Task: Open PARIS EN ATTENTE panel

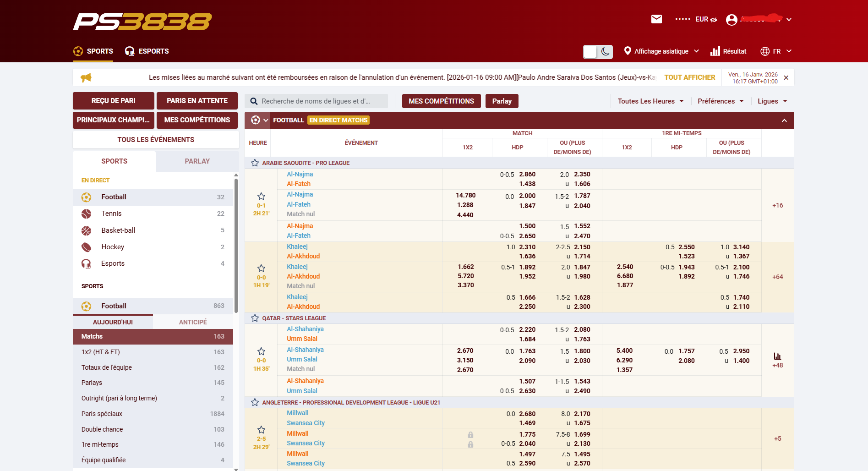Action: tap(197, 101)
